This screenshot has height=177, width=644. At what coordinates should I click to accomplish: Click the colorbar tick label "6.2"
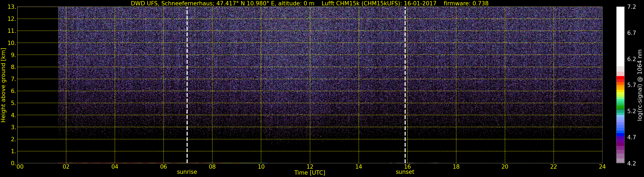[x=632, y=59]
